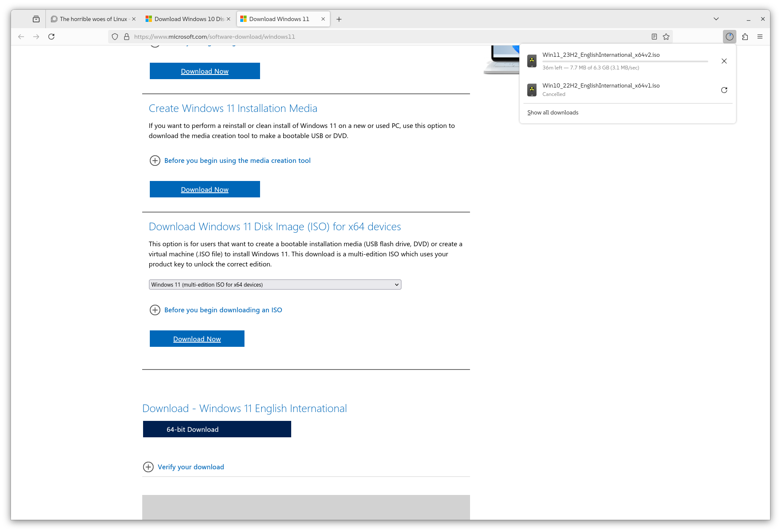The height and width of the screenshot is (532, 781).
Task: Cancel the Win11 ISO download
Action: [724, 61]
